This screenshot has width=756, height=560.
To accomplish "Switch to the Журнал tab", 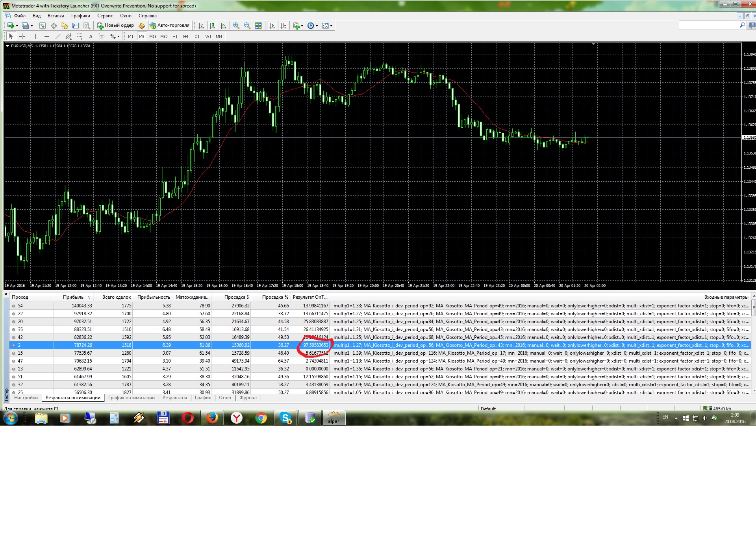I will 248,398.
